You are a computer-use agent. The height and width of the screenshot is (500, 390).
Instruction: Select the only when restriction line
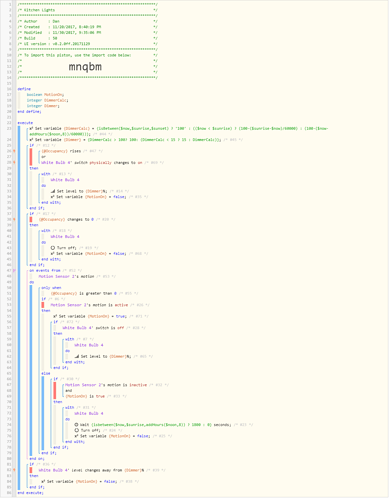pyautogui.click(x=51, y=288)
